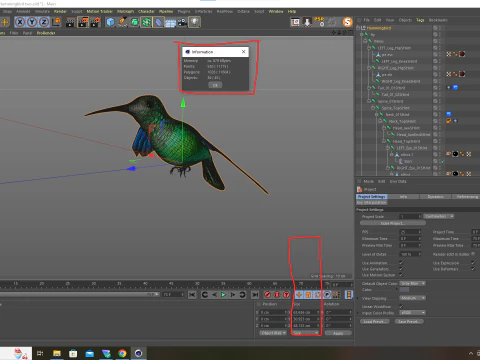480x360 pixels.
Task: Toggle Use Generators checkbox
Action: [x=401, y=269]
